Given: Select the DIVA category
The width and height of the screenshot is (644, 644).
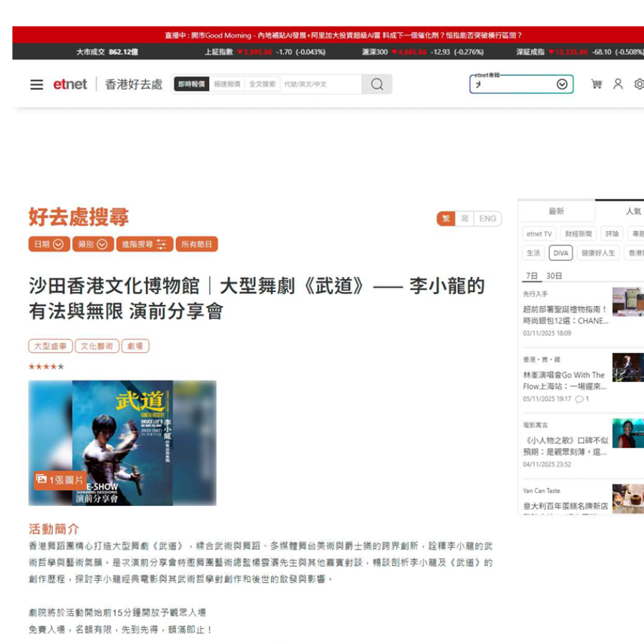Looking at the screenshot, I should click(560, 253).
